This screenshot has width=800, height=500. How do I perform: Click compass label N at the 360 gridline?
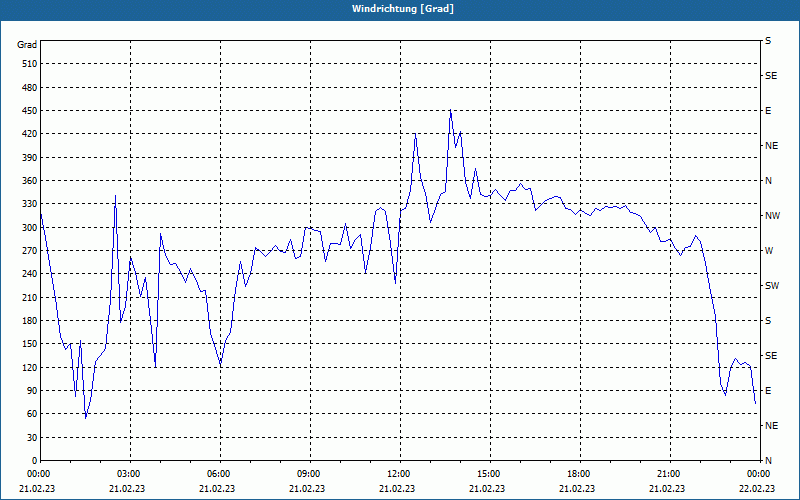768,181
